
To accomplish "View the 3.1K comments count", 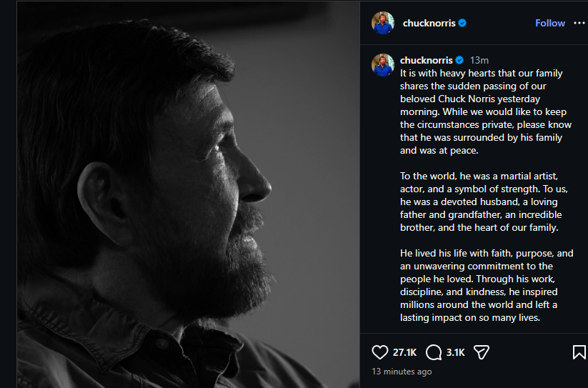I will pyautogui.click(x=455, y=352).
